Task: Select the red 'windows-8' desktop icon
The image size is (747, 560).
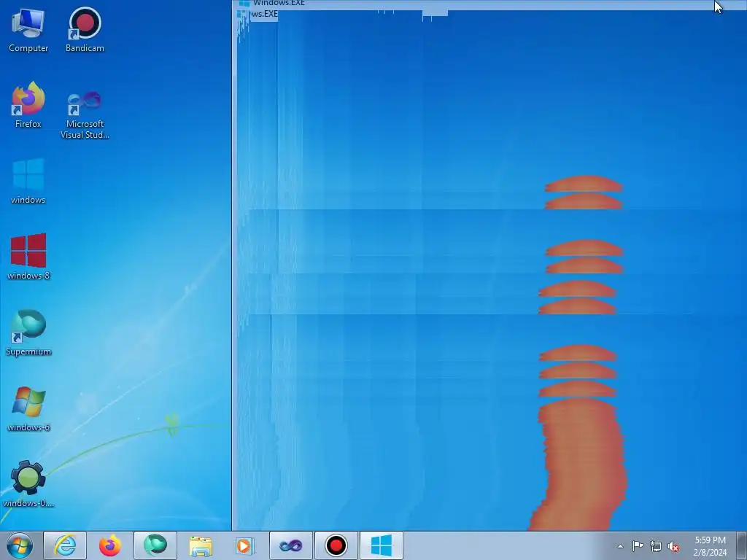Action: click(28, 257)
